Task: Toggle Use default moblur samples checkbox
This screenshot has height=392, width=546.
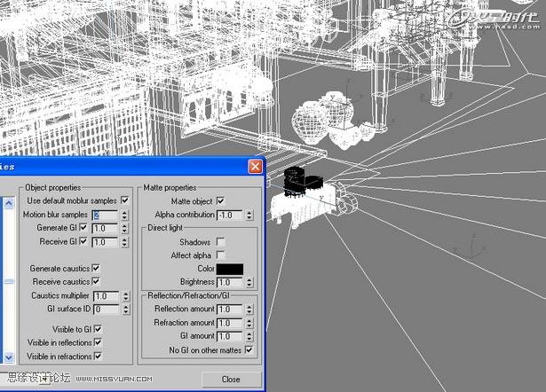Action: coord(124,200)
